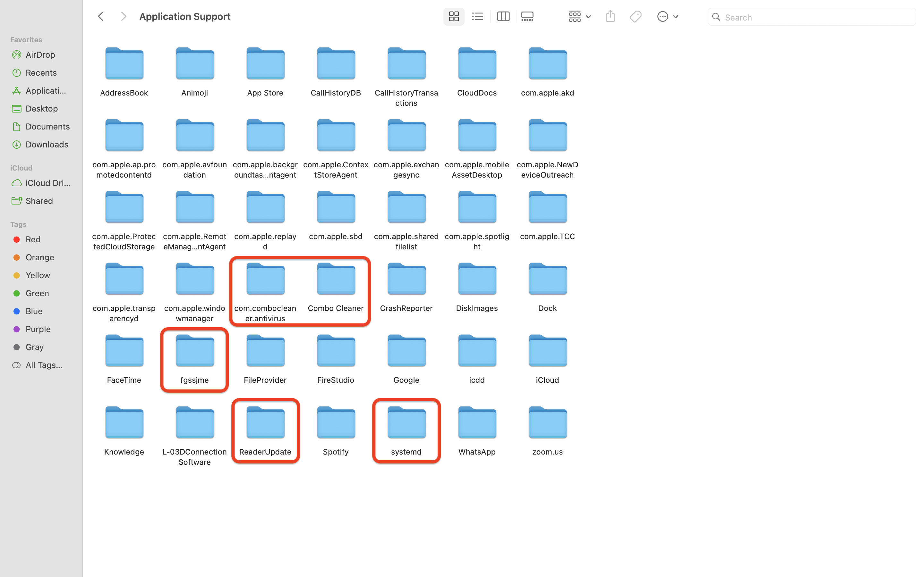This screenshot has height=577, width=924.
Task: Switch to column view
Action: click(x=503, y=16)
